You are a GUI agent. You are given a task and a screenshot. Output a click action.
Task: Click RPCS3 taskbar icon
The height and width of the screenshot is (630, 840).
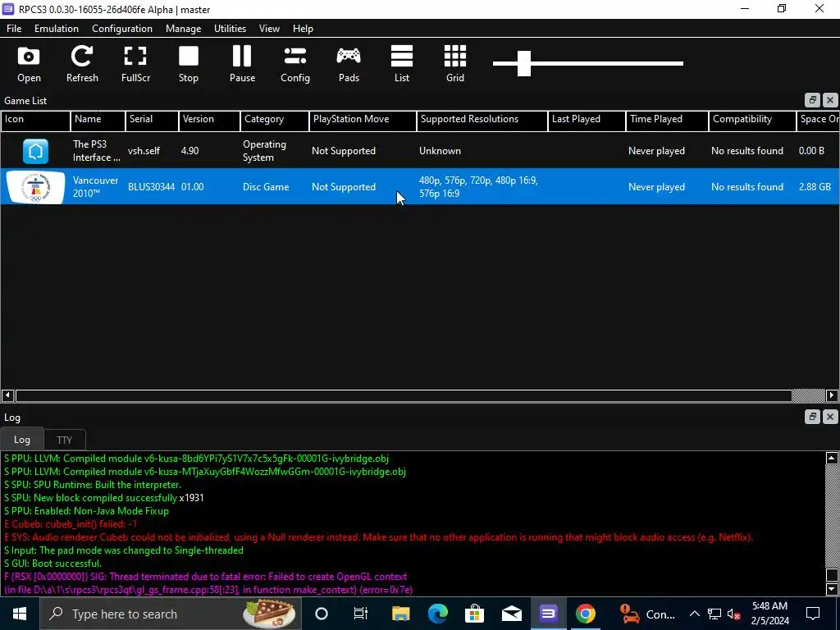548,614
